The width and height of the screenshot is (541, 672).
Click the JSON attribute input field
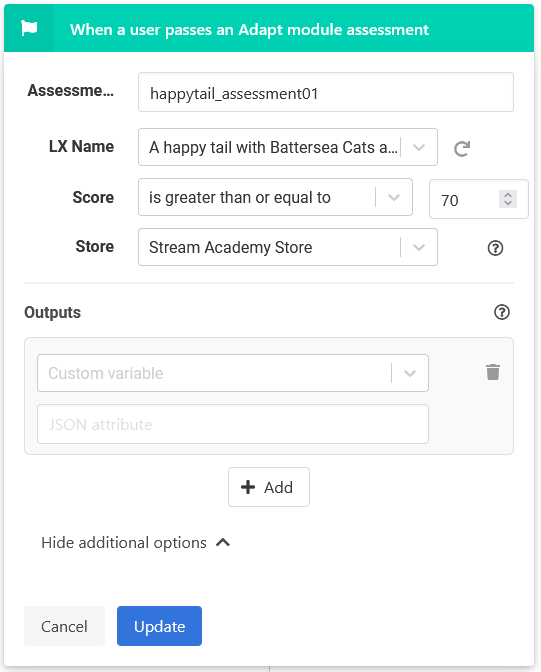click(233, 424)
